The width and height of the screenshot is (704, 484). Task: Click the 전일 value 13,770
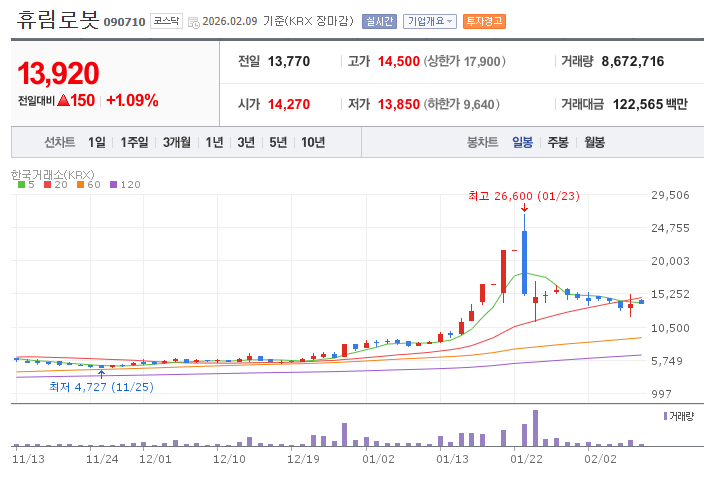click(x=289, y=61)
